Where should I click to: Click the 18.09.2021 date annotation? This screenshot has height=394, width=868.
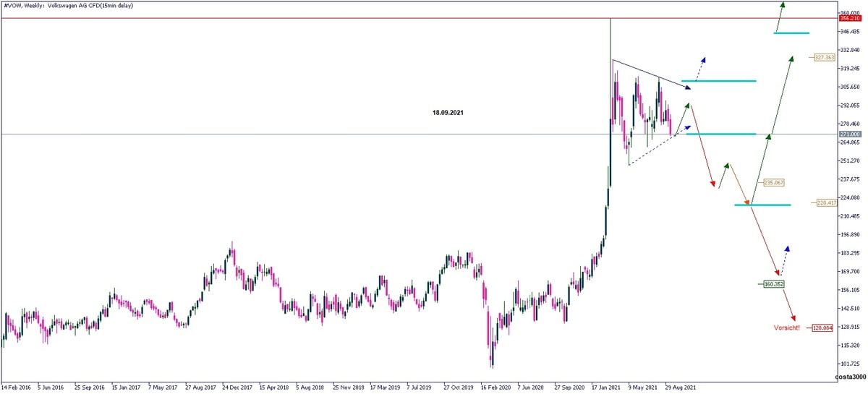[x=449, y=114]
